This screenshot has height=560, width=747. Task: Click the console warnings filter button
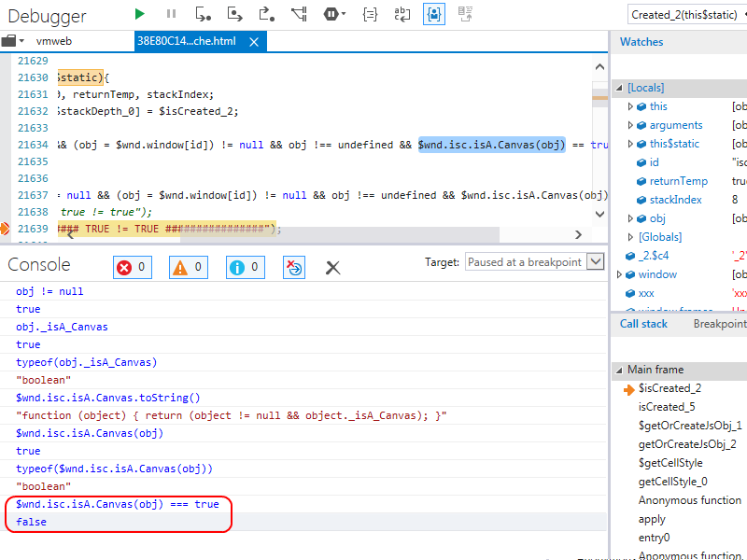[189, 268]
